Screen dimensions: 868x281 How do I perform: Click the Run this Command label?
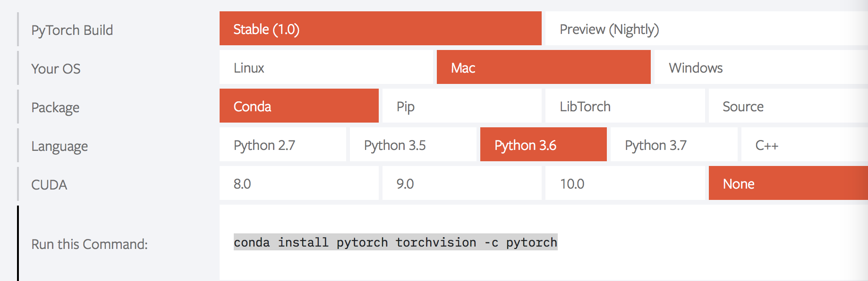tap(89, 244)
